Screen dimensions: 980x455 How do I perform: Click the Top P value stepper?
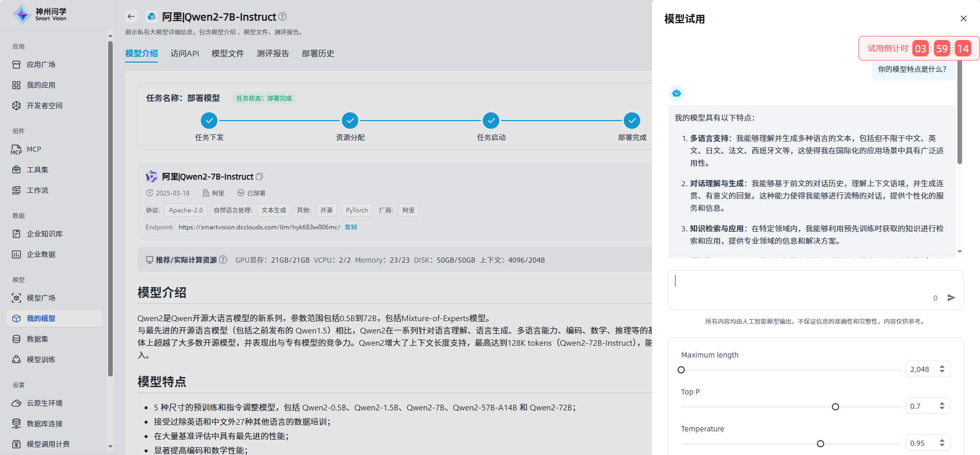pyautogui.click(x=942, y=406)
